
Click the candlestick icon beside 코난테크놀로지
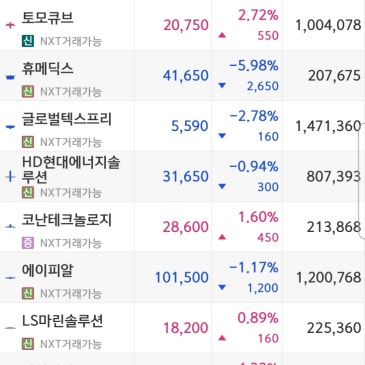pyautogui.click(x=10, y=227)
